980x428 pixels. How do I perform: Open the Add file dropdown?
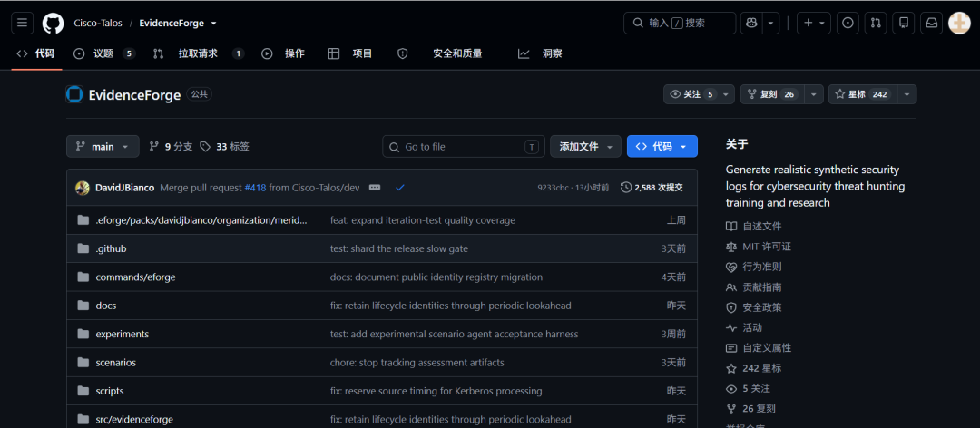pyautogui.click(x=585, y=147)
